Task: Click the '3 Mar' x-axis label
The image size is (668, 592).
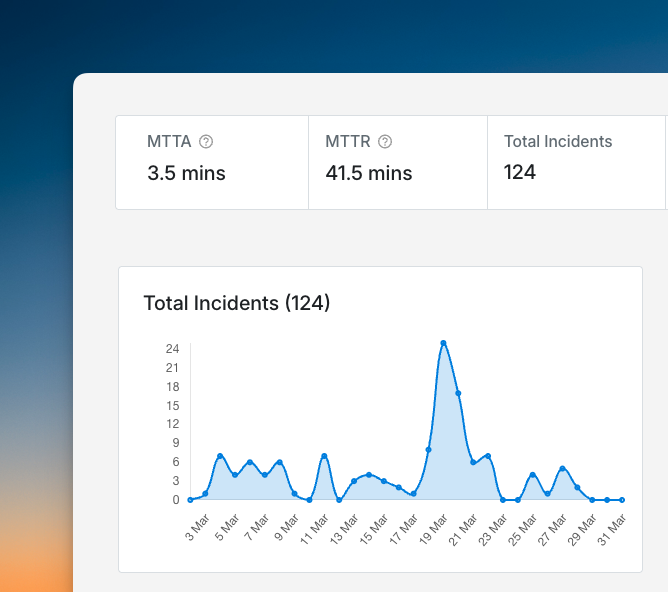Action: (198, 527)
